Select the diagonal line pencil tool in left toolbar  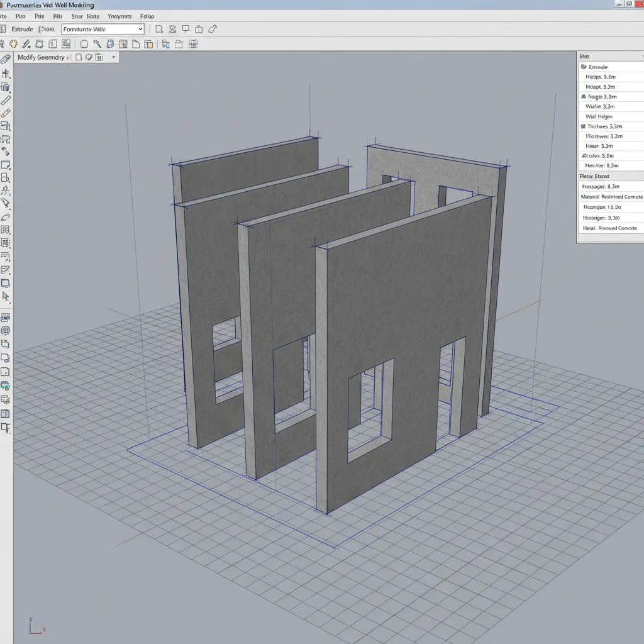[5, 100]
